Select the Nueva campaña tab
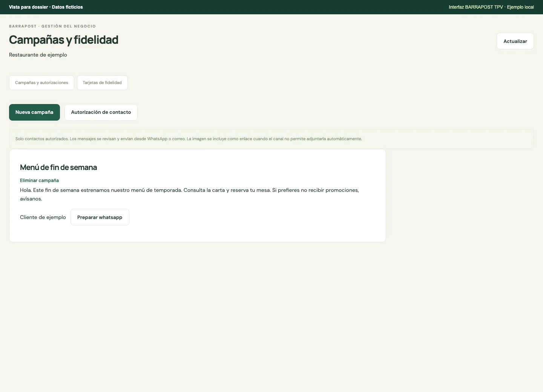This screenshot has width=543, height=392. (x=34, y=112)
